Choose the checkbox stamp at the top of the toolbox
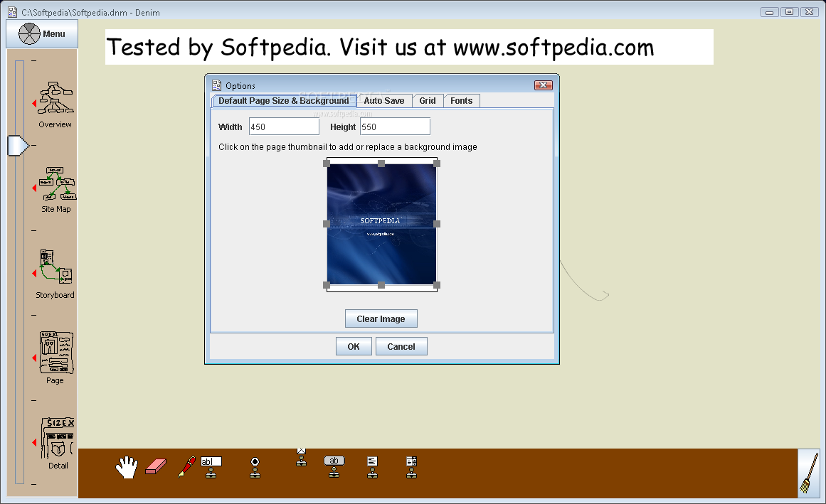 click(x=302, y=457)
